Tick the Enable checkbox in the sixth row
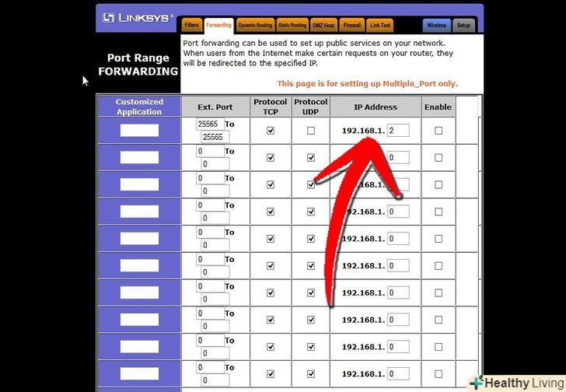Image resolution: width=566 pixels, height=392 pixels. pyautogui.click(x=438, y=266)
